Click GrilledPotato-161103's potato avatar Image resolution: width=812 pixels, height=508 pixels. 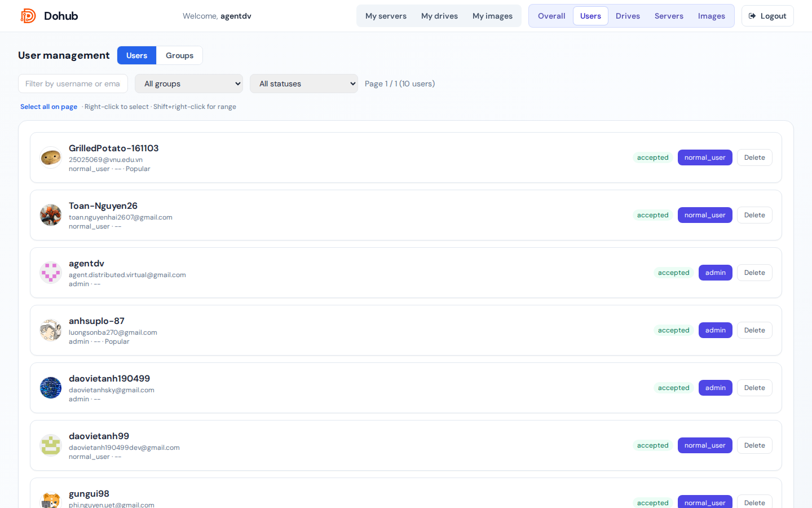[x=51, y=157]
